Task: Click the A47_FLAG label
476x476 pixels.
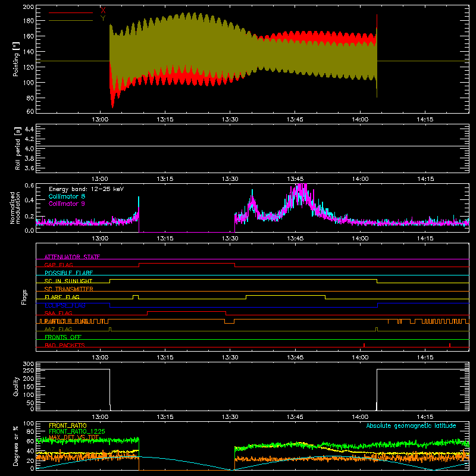Action: click(58, 329)
